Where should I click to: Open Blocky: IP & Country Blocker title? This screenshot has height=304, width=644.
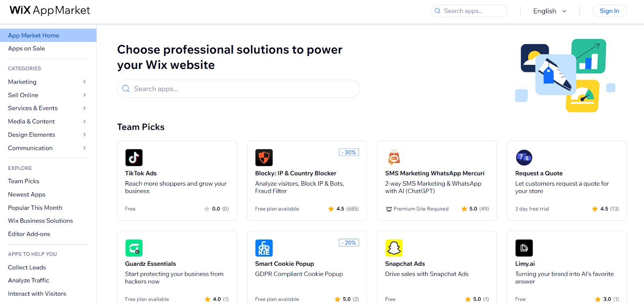(x=296, y=173)
